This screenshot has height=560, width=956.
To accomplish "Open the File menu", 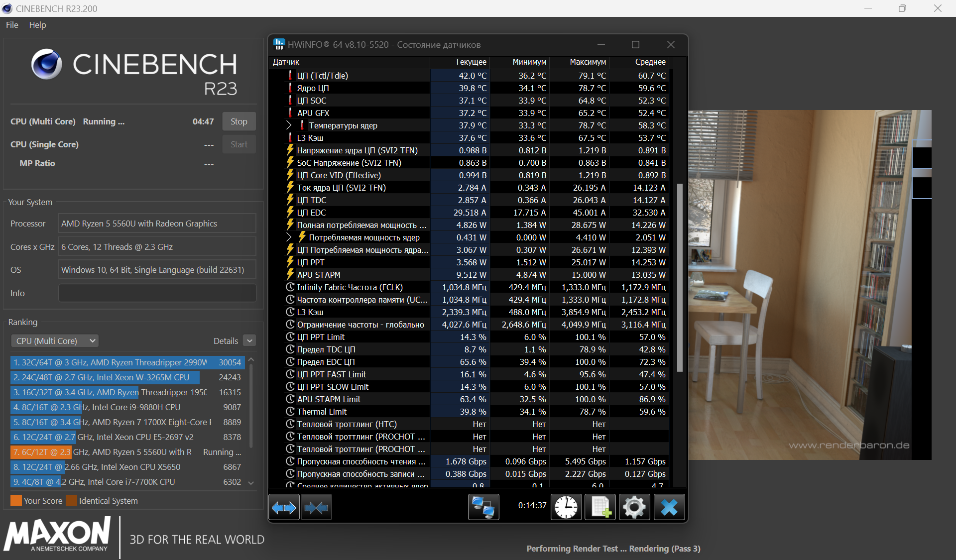I will pos(12,25).
